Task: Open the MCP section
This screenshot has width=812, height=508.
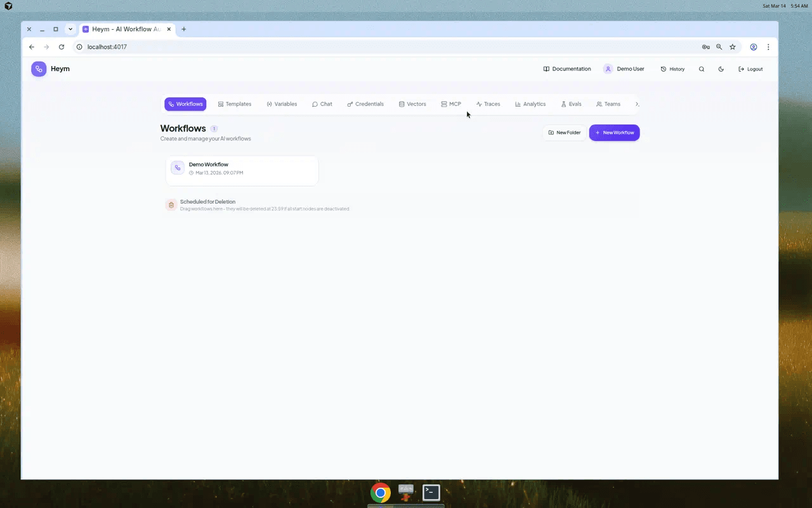Action: (450, 104)
